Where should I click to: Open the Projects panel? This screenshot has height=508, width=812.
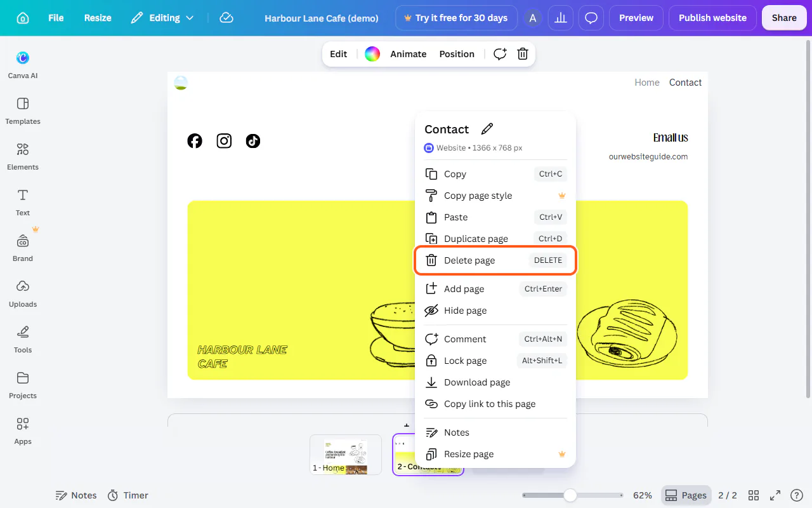pyautogui.click(x=23, y=384)
